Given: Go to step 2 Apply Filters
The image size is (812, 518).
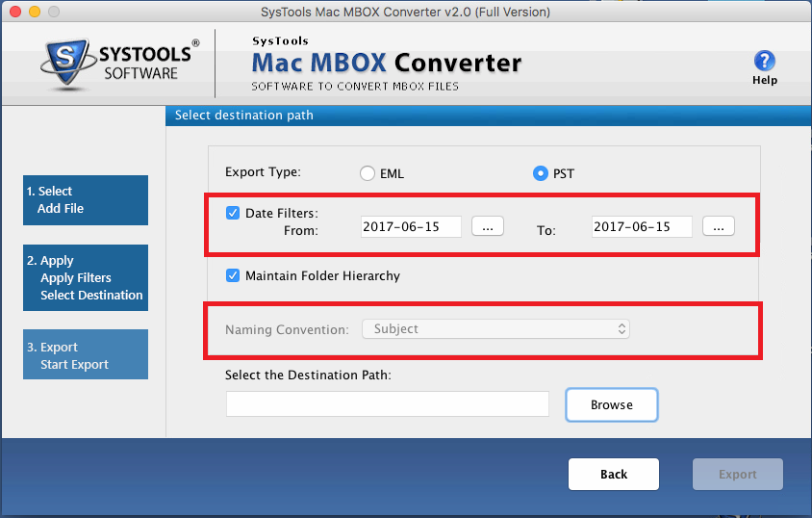Looking at the screenshot, I should click(86, 277).
